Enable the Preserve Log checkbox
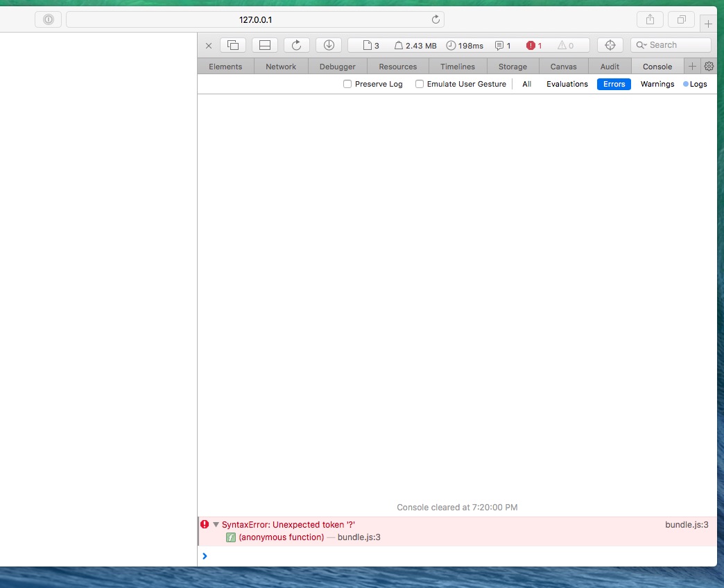 [348, 84]
